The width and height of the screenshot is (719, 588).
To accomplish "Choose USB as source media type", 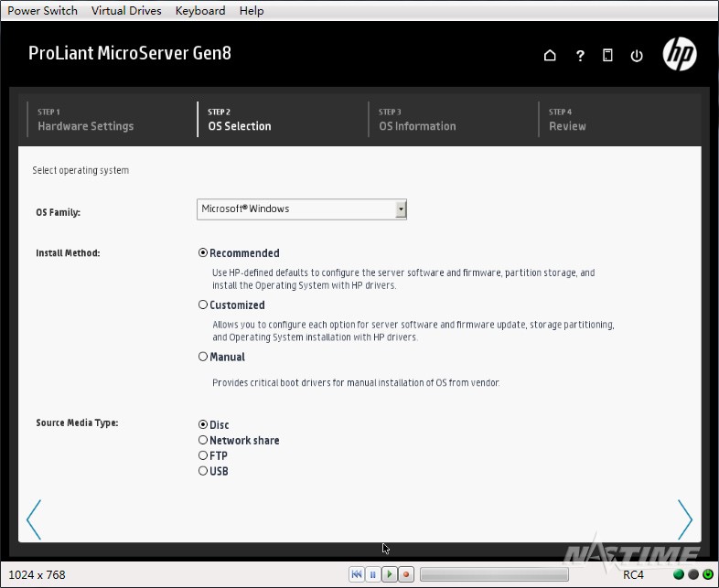I will 203,471.
